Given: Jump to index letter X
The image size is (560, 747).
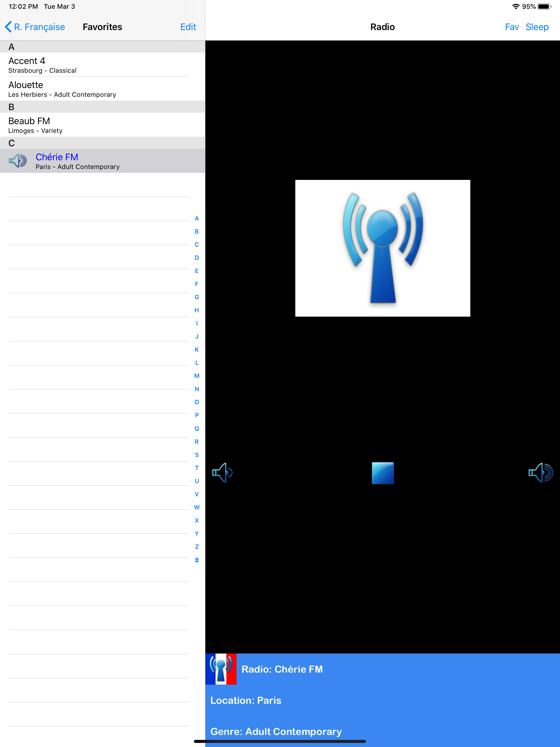Looking at the screenshot, I should (x=197, y=521).
